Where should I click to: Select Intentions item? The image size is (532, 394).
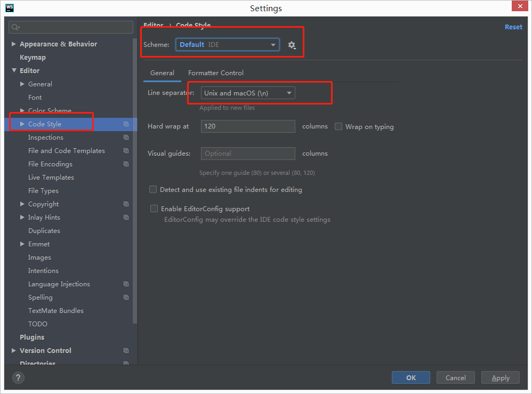click(43, 271)
